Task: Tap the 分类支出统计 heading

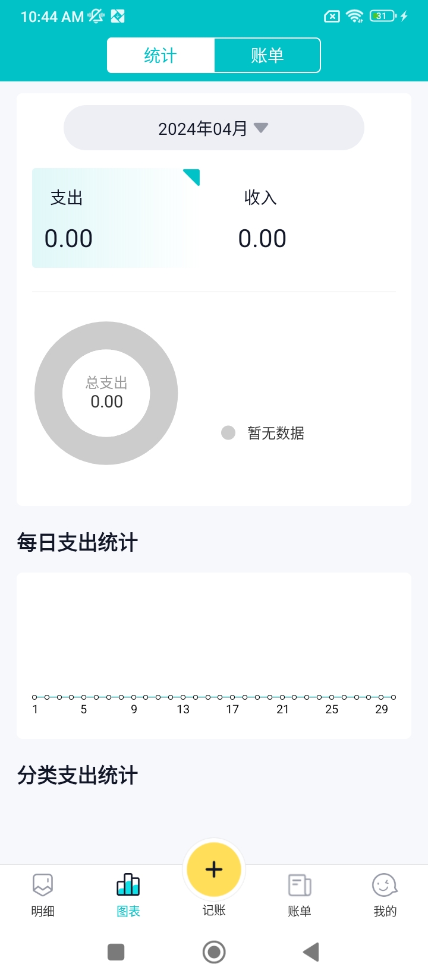Action: [77, 775]
